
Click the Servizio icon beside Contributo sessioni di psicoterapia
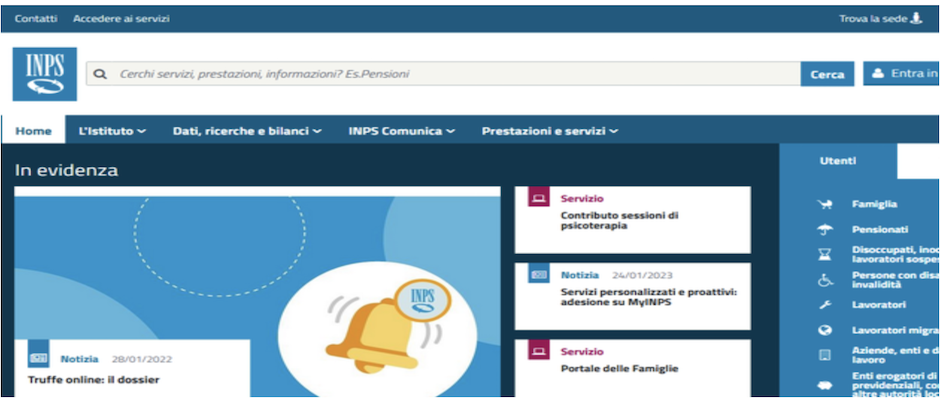[538, 197]
